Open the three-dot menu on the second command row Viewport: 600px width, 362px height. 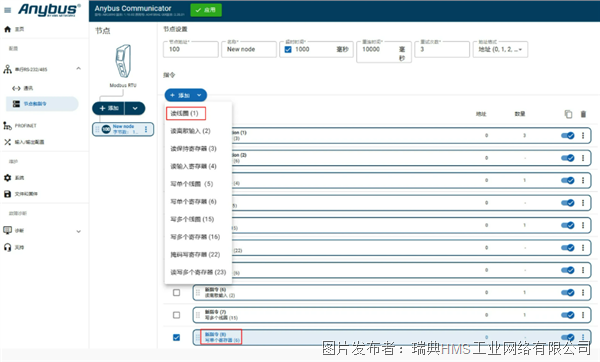[583, 158]
